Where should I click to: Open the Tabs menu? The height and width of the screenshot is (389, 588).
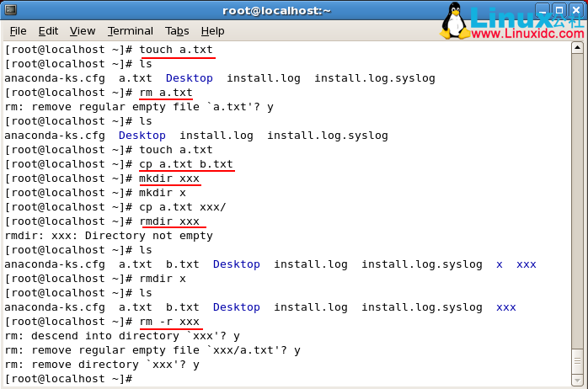tap(177, 30)
